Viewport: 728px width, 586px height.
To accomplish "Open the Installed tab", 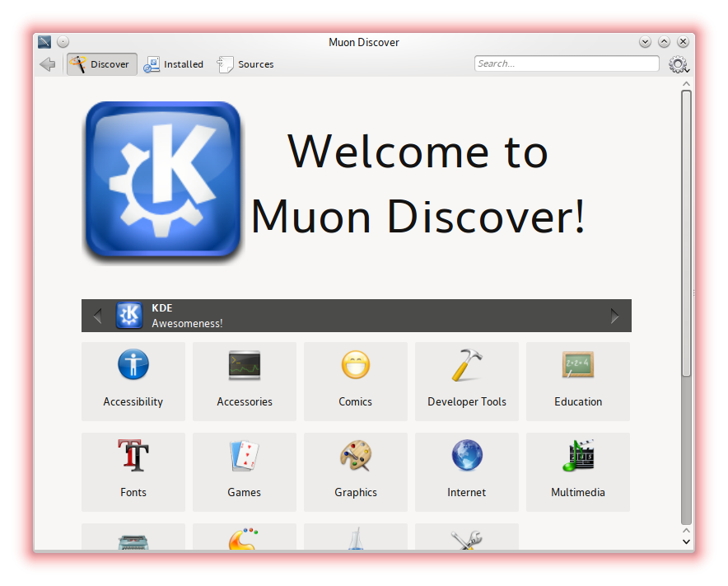I will [x=173, y=64].
